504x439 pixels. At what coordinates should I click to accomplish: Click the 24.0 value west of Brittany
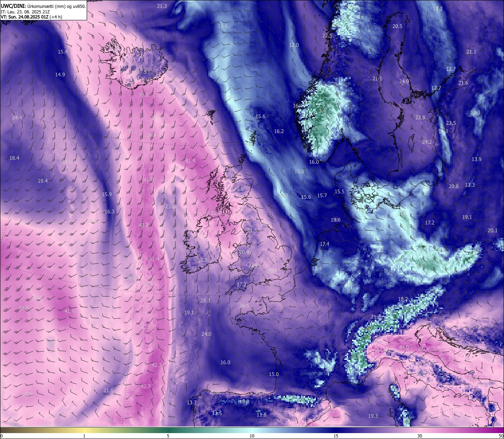(x=206, y=334)
